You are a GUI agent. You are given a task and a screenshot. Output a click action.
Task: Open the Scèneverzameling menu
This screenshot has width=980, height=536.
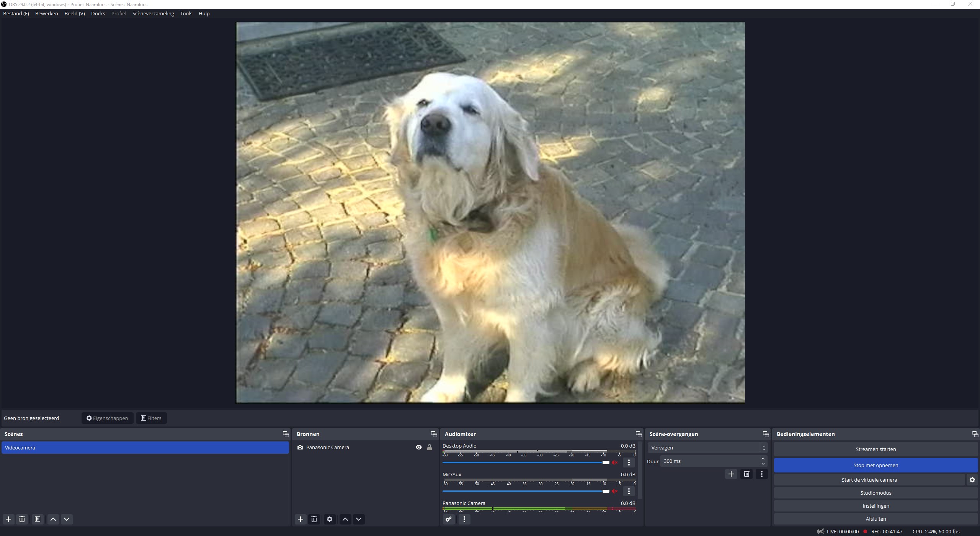pos(153,13)
